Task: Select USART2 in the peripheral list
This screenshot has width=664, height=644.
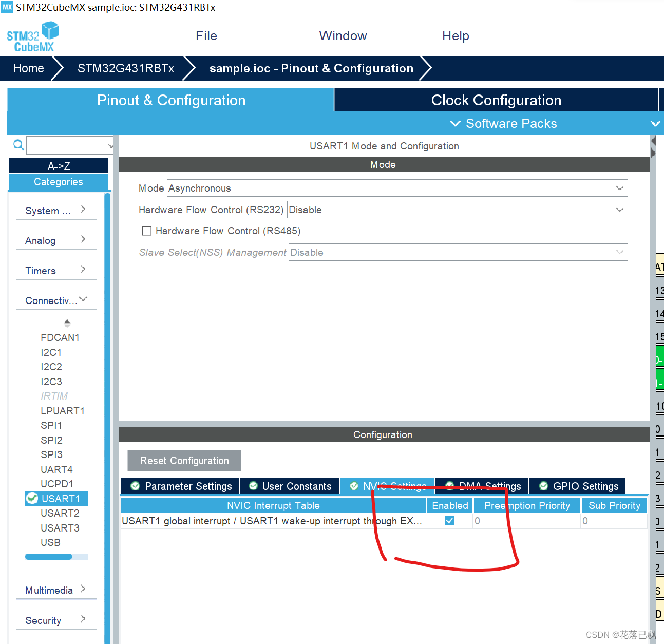Action: coord(60,513)
